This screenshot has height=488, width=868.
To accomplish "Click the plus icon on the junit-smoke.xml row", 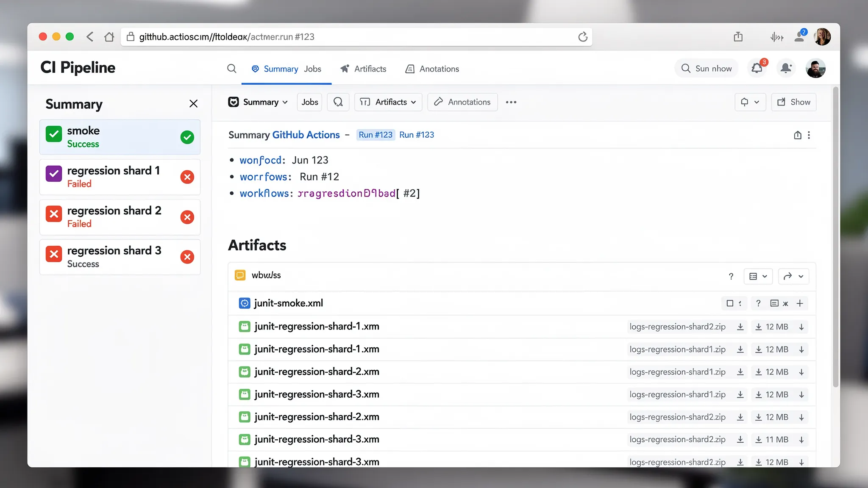I will click(x=800, y=303).
